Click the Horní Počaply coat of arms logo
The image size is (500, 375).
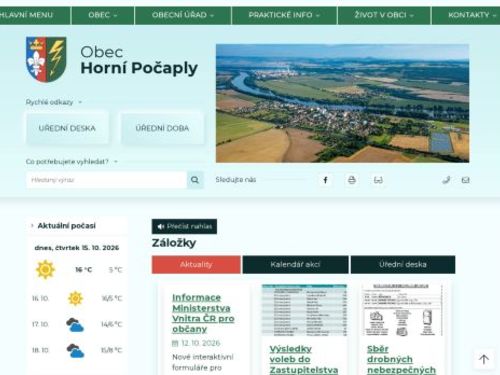click(x=46, y=59)
